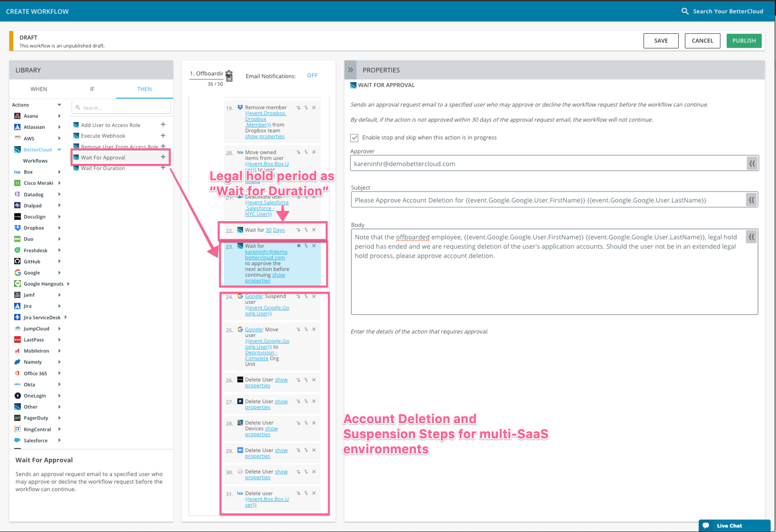Toggle Enable stop and skip checkbox
Viewport: 776px width, 532px height.
click(x=354, y=138)
